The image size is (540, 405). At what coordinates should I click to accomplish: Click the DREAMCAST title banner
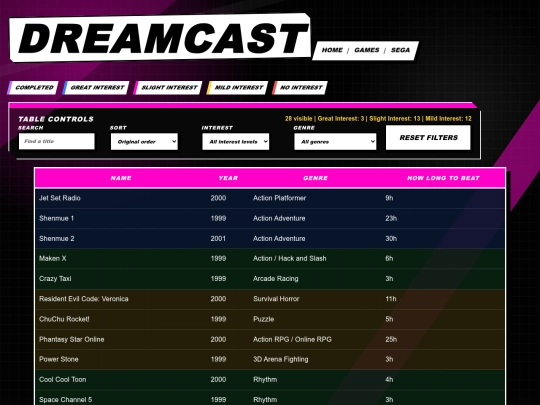pyautogui.click(x=160, y=38)
